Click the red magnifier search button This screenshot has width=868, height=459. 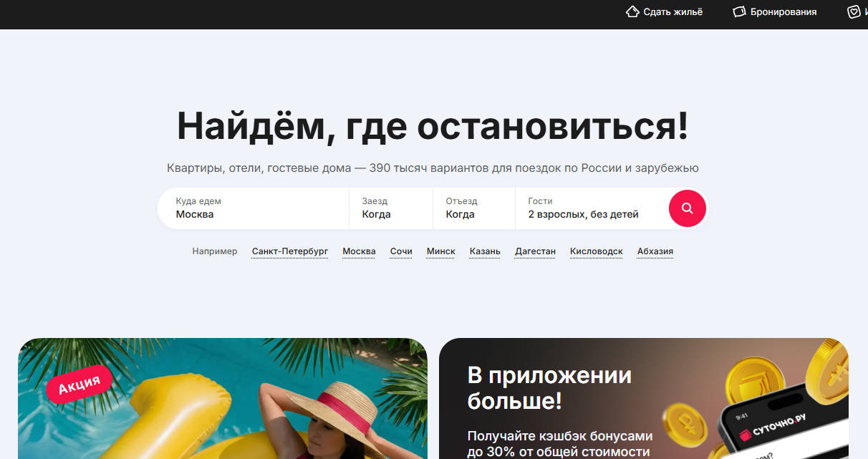pos(688,208)
